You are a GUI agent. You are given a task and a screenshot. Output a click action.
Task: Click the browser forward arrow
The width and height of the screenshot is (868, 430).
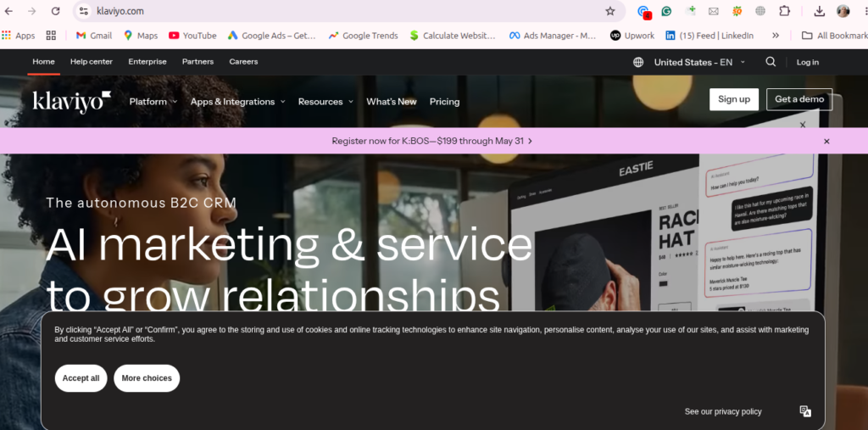point(32,11)
